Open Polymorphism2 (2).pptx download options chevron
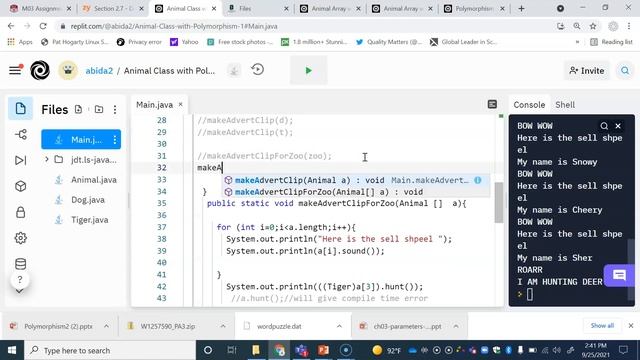The image size is (640, 360). click(106, 326)
